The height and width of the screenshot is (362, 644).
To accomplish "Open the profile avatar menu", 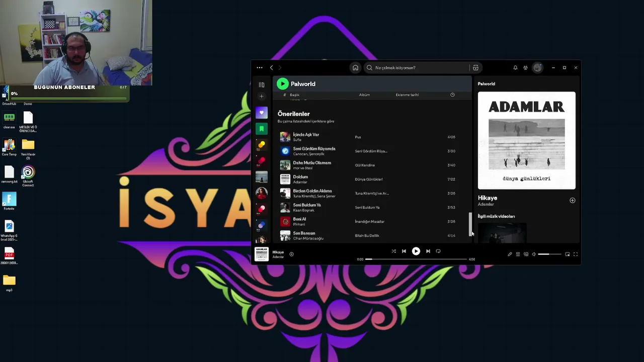I will coord(538,68).
